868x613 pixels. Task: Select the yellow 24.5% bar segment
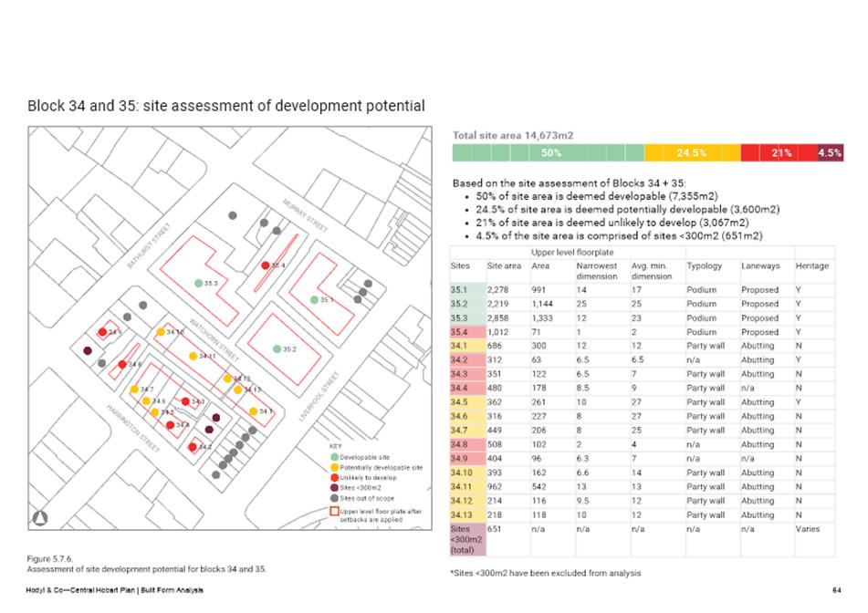(693, 152)
